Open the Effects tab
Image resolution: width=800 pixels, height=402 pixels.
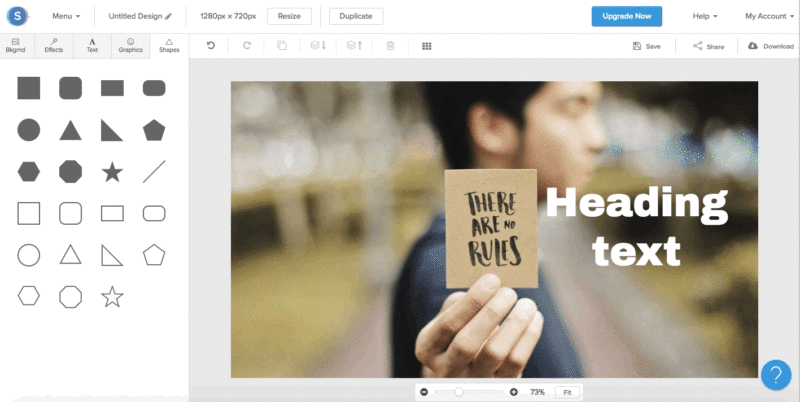54,45
